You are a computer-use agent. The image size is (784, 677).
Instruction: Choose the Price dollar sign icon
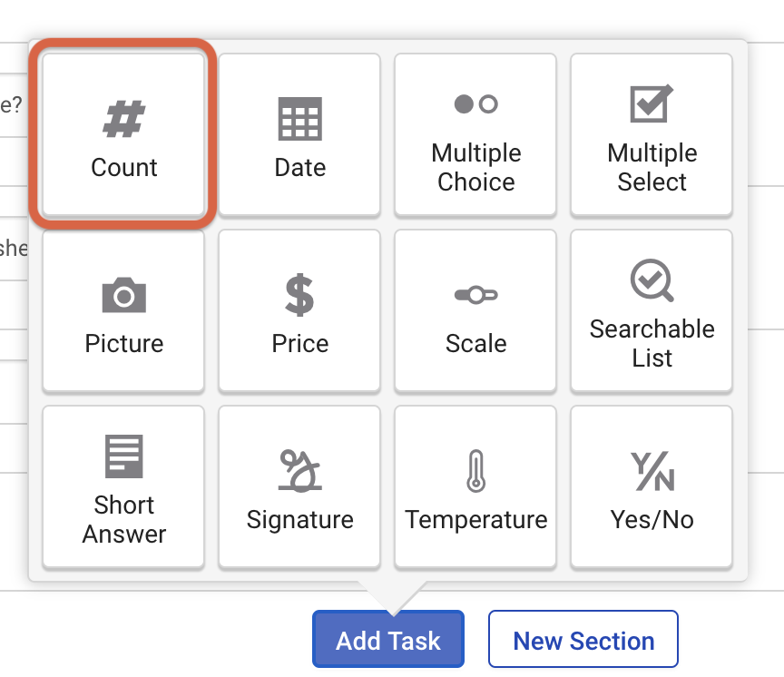click(299, 295)
